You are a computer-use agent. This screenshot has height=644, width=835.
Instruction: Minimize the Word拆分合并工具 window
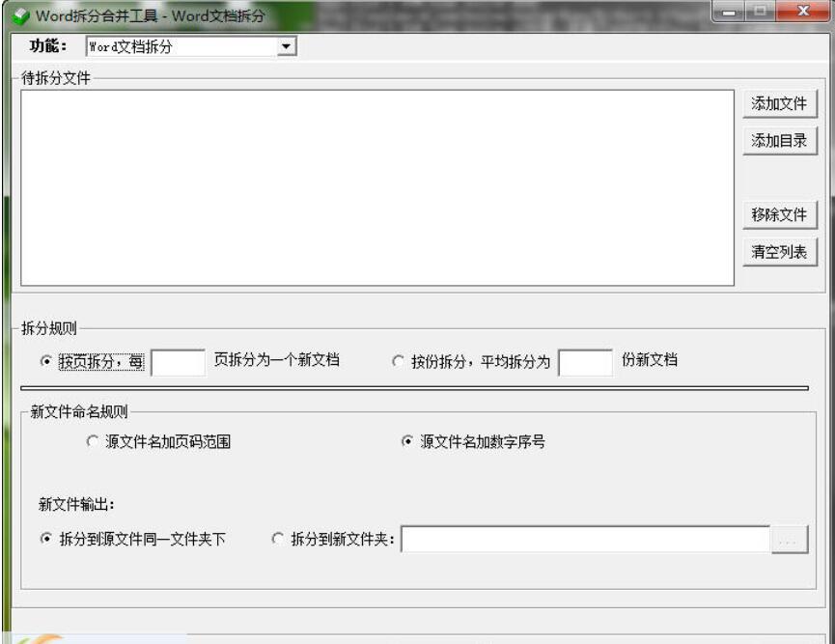click(x=729, y=12)
